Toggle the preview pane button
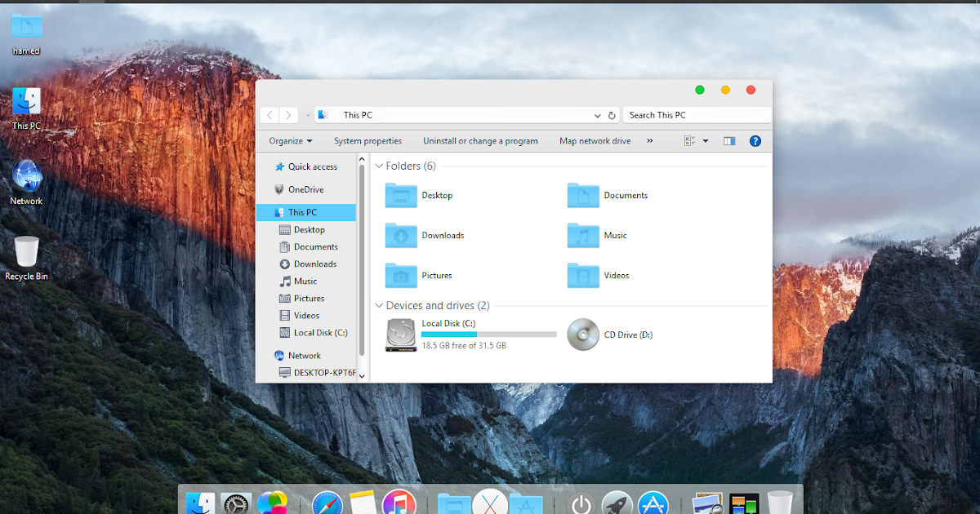Viewport: 980px width, 514px height. coord(729,141)
